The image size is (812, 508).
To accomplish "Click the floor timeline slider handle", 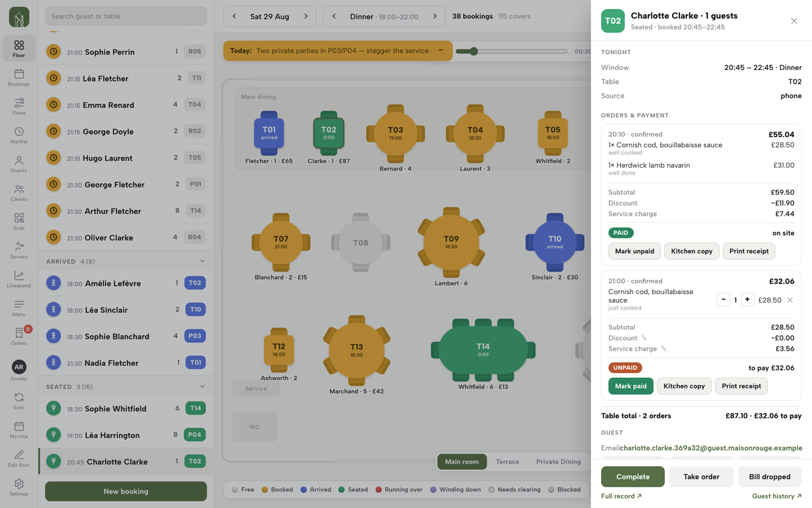I will coord(474,51).
